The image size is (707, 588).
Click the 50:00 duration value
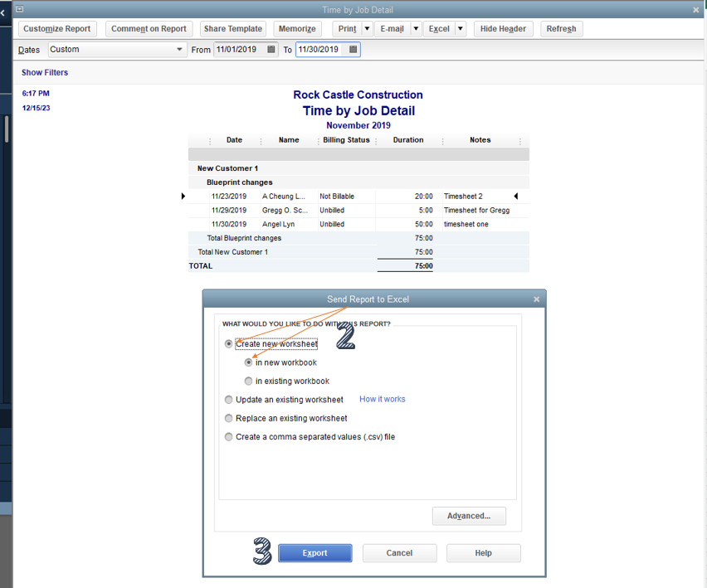coord(424,225)
